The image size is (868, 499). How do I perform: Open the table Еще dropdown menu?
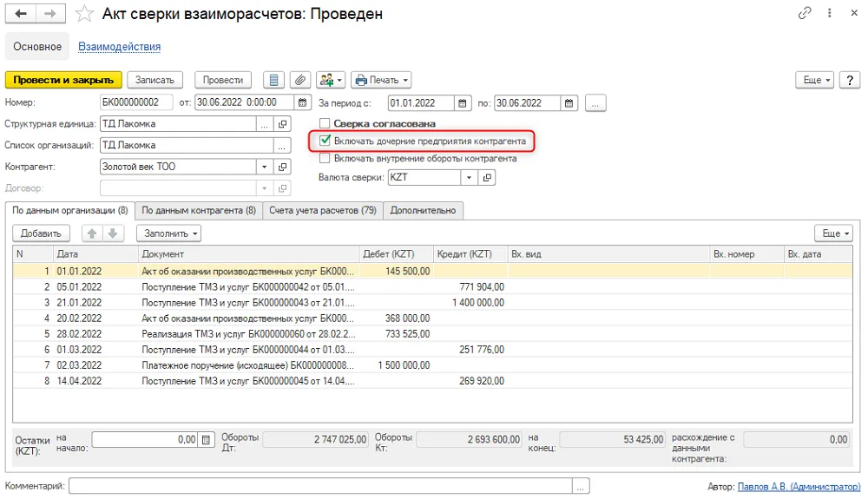point(833,233)
